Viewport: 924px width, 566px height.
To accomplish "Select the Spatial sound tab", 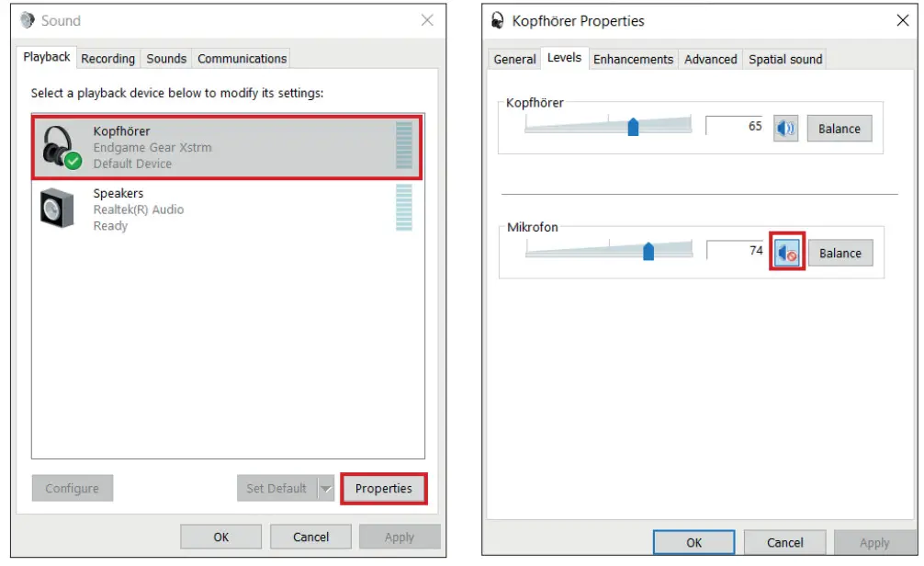I will 785,59.
